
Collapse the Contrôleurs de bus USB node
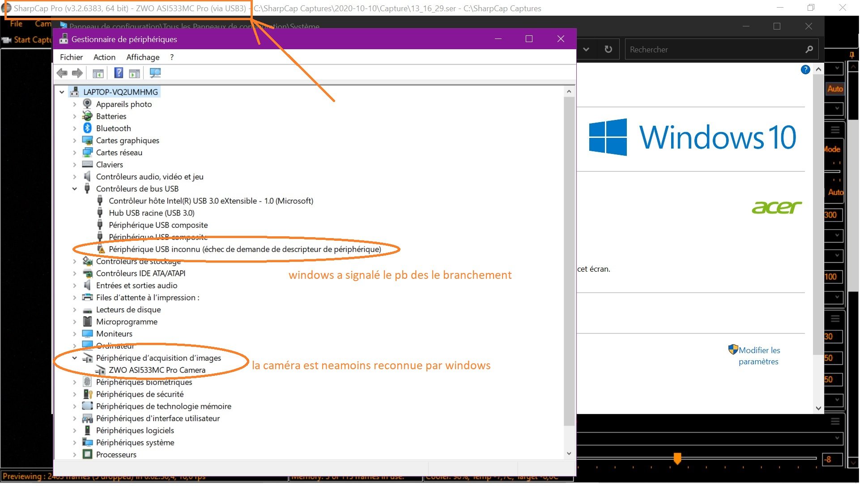(x=75, y=188)
